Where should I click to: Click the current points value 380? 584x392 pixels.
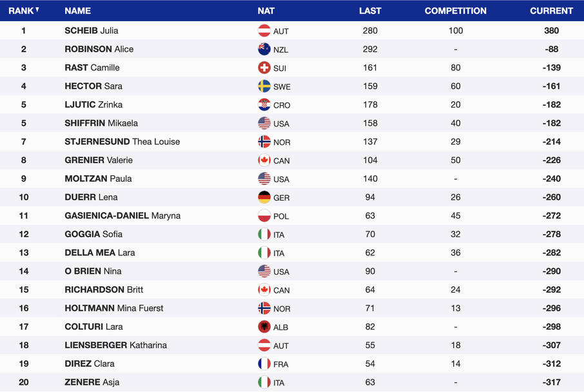coord(551,31)
